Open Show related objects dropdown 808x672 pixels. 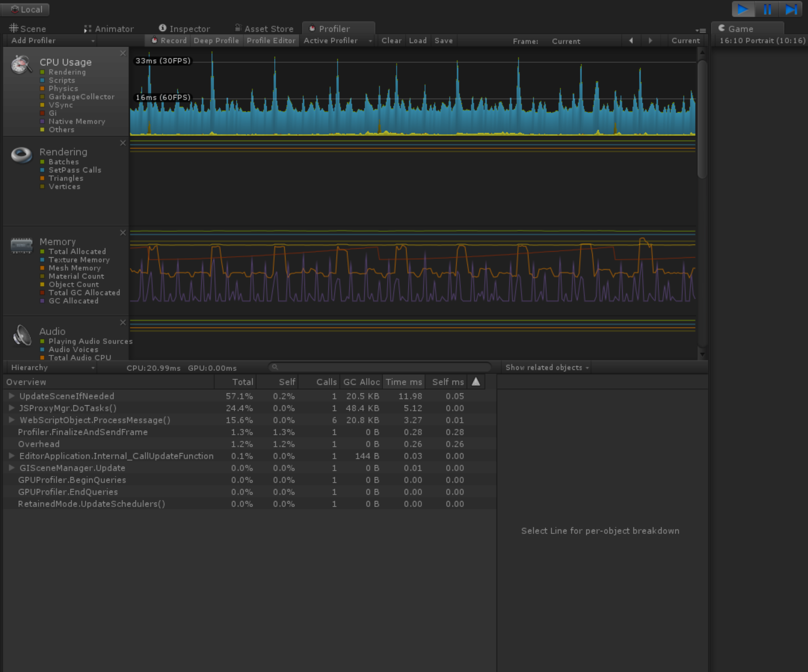point(547,367)
